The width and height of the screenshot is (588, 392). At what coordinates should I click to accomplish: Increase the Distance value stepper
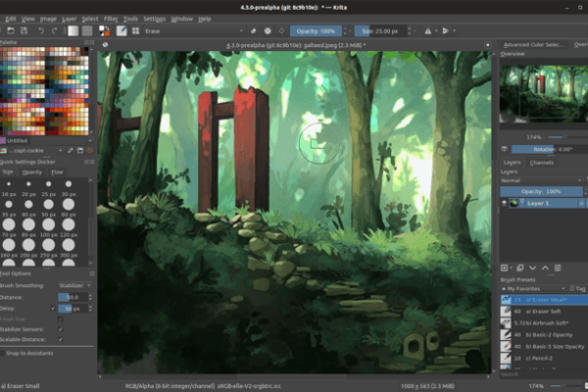tap(90, 295)
